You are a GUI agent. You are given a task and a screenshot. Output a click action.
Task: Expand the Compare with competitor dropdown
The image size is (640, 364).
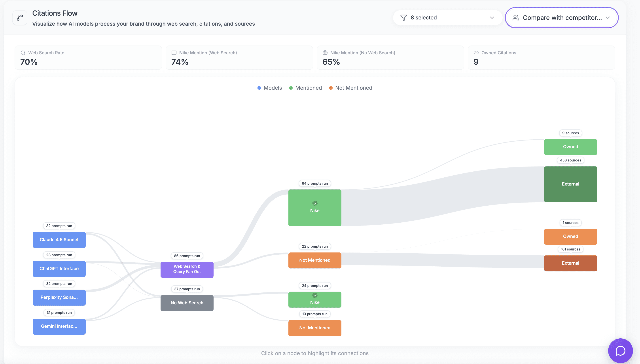click(x=562, y=18)
